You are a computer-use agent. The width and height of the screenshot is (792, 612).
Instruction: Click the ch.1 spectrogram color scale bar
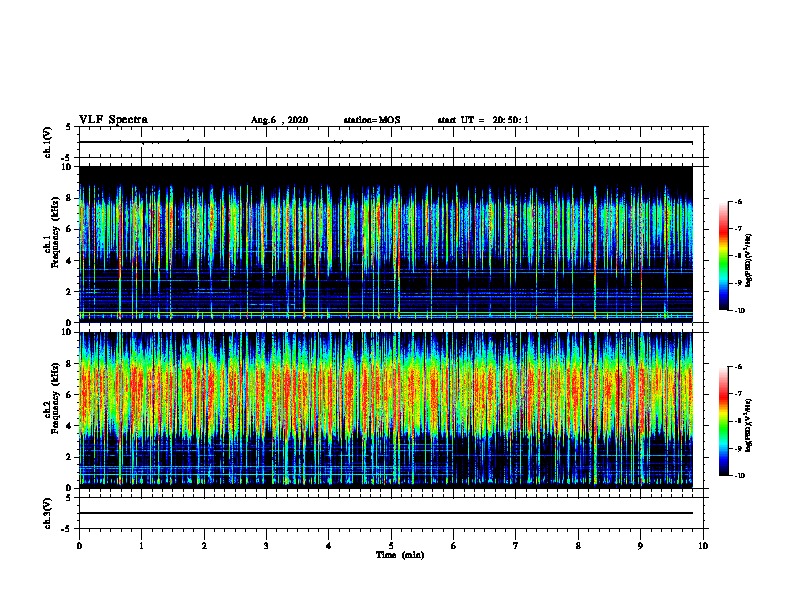(723, 256)
